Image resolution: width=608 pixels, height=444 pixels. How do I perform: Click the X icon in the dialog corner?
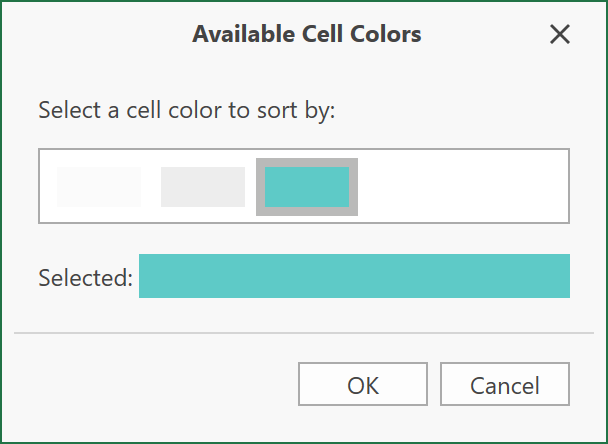point(560,35)
